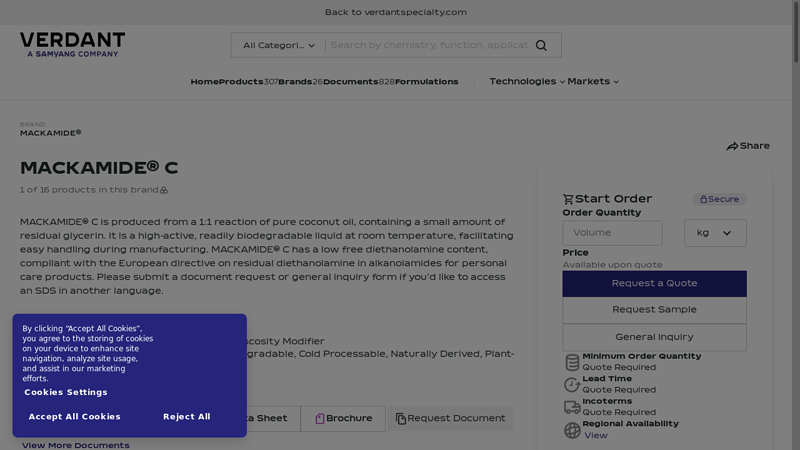
Task: Click the products-in-brand icon
Action: (164, 190)
